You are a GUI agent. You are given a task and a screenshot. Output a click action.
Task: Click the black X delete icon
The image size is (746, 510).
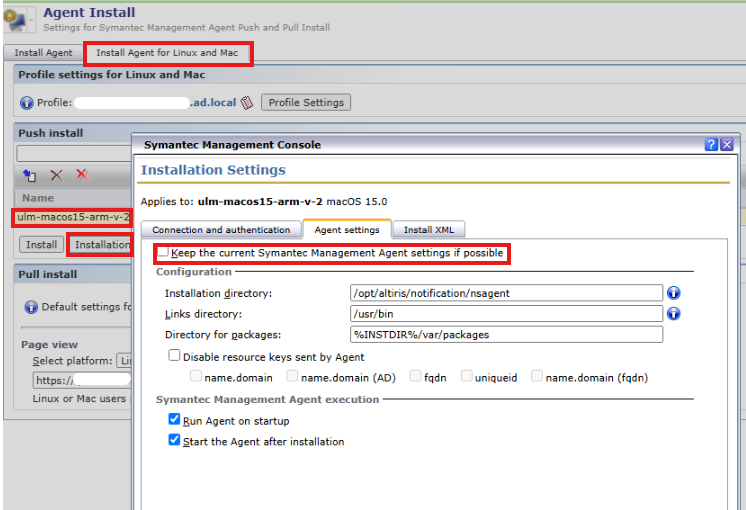point(57,175)
